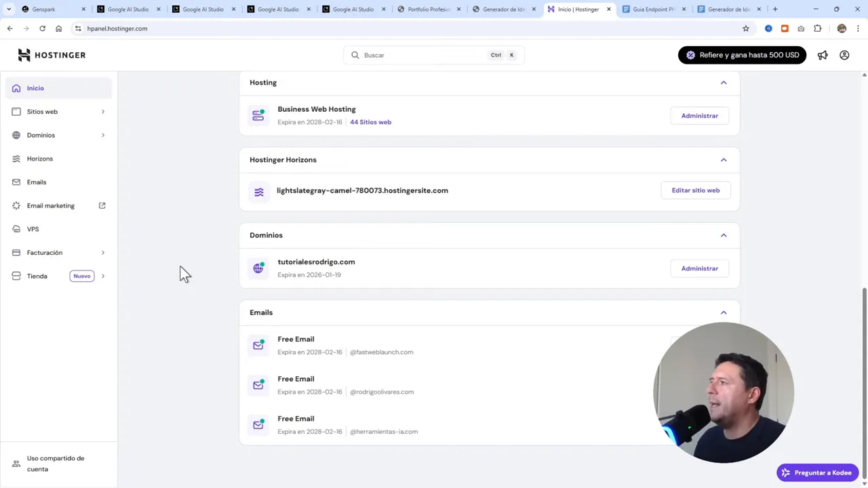
Task: Collapse the Hosting section
Action: [x=723, y=82]
